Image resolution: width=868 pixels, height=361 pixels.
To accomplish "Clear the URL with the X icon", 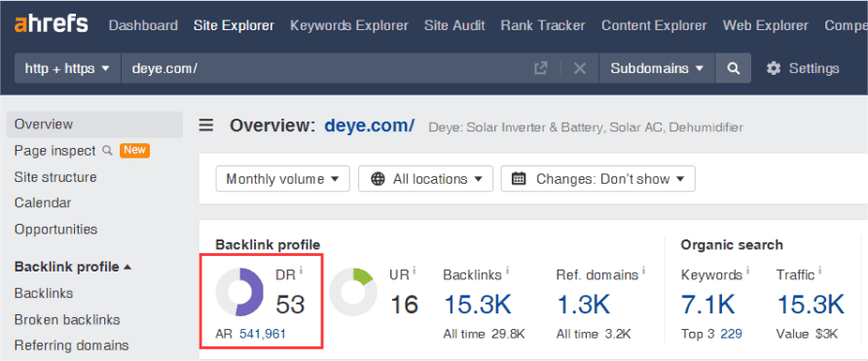I will click(x=580, y=68).
